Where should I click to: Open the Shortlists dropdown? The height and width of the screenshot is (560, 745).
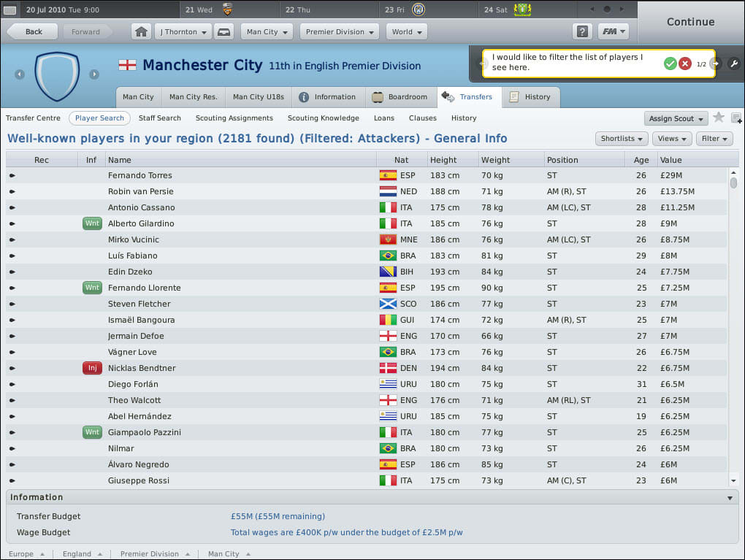pos(622,139)
